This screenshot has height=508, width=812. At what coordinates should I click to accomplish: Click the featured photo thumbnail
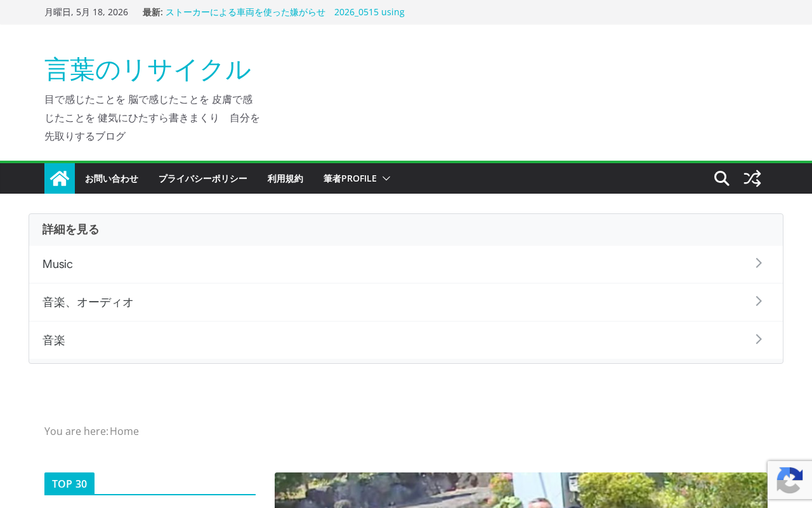[x=521, y=490]
